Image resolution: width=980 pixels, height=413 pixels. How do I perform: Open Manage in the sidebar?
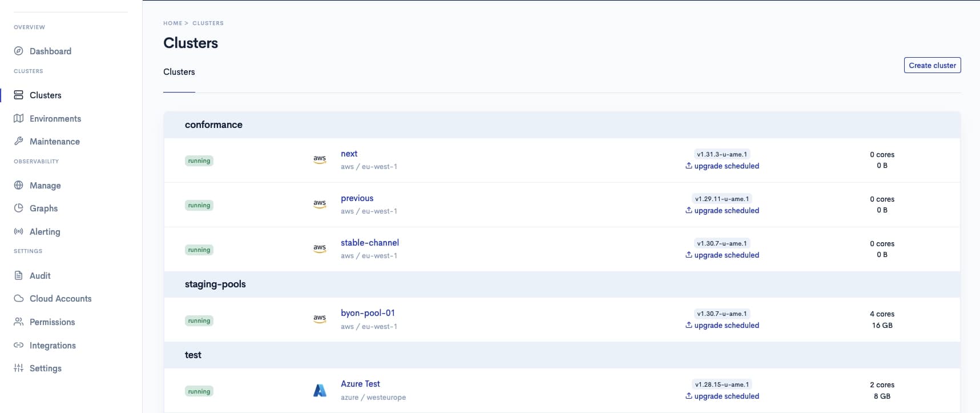(45, 185)
